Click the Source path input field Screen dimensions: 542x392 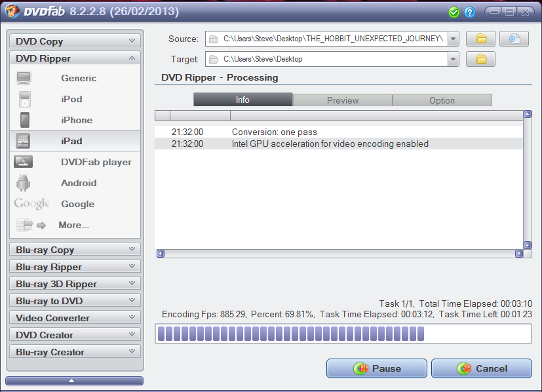click(326, 39)
